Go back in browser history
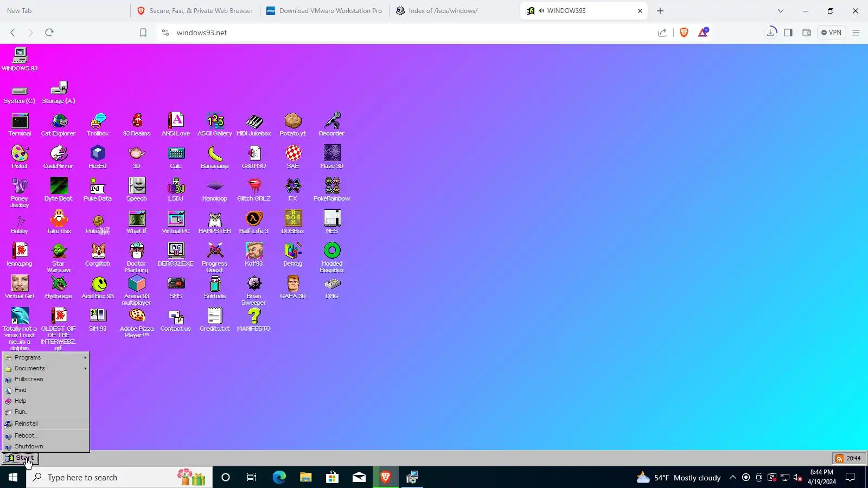 [13, 33]
